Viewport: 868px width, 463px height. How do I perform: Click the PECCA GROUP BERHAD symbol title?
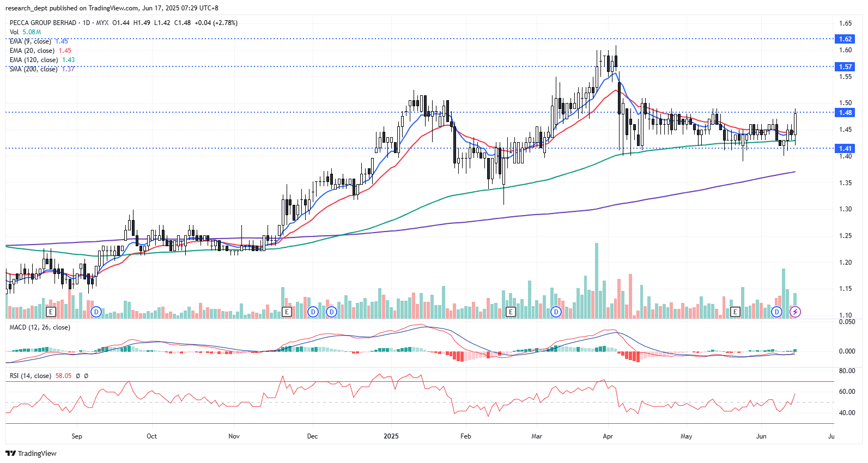pos(43,23)
